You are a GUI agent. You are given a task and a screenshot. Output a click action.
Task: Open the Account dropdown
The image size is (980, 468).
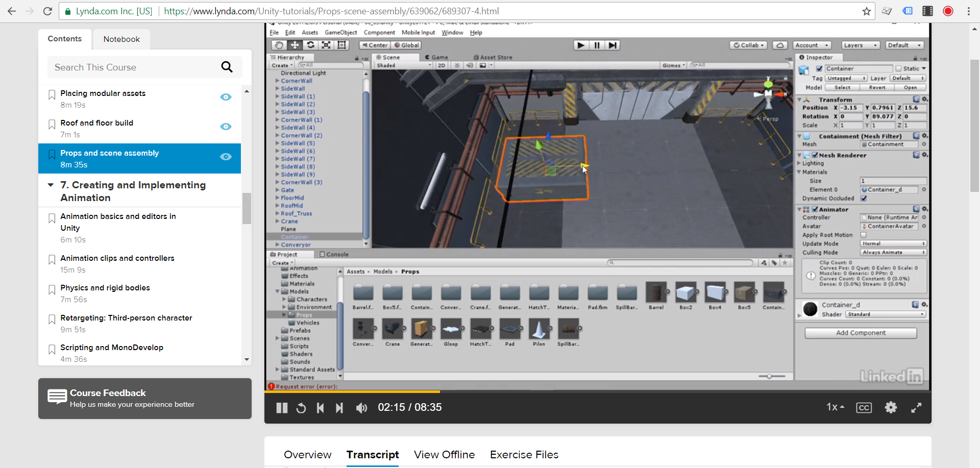(813, 45)
